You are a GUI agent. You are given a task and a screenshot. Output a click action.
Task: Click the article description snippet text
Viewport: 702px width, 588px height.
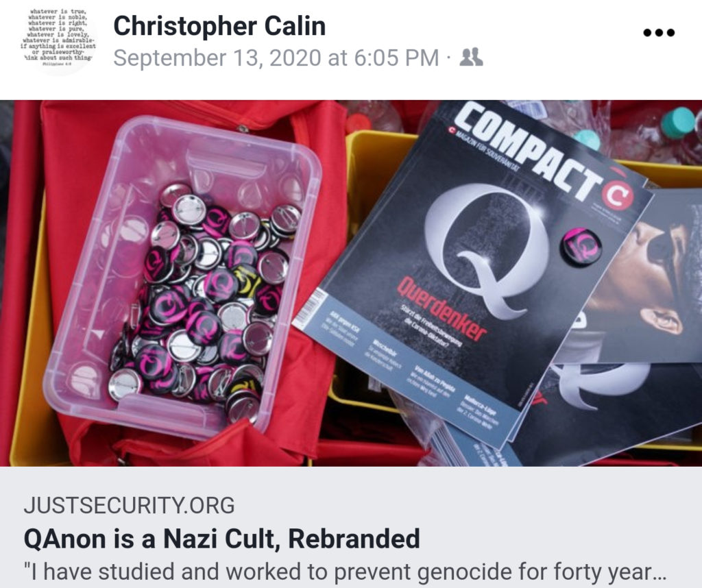pos(346,572)
